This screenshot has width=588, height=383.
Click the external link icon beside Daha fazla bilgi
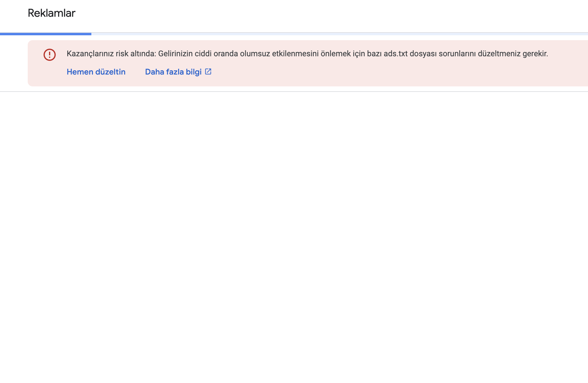click(208, 71)
